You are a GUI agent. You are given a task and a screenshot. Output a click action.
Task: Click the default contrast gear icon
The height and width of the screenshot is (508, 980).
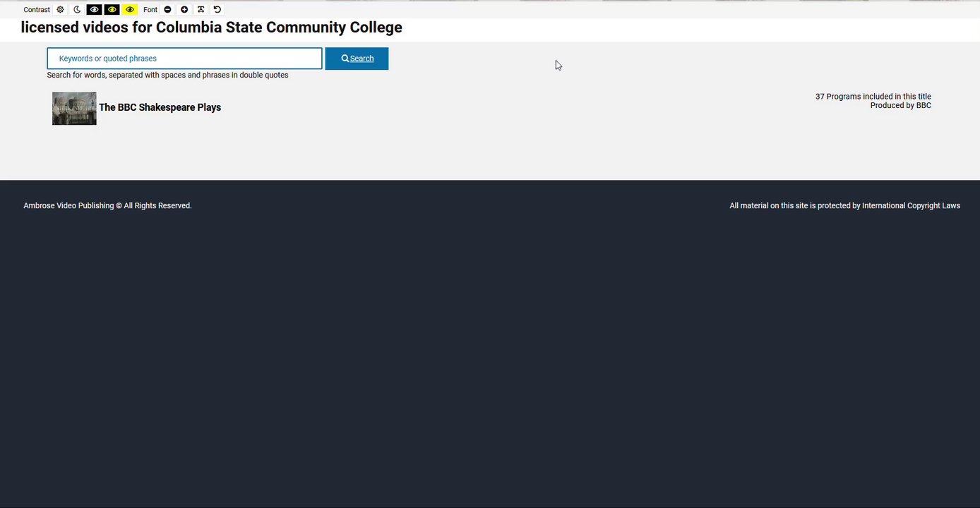pyautogui.click(x=60, y=10)
